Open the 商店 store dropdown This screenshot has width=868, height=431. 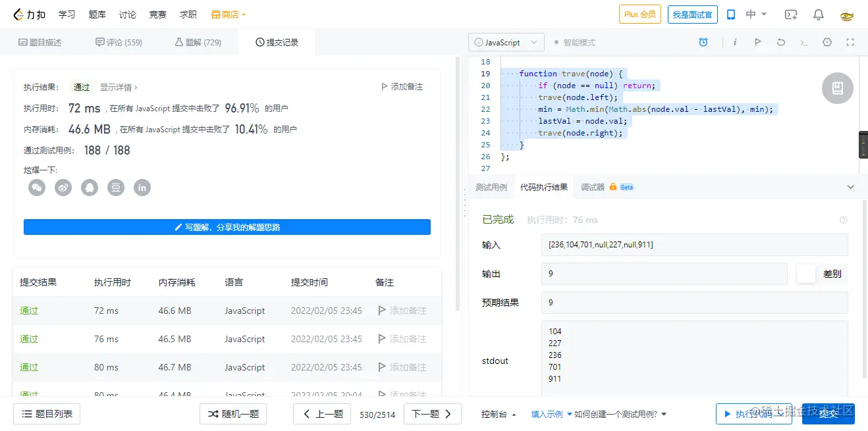click(x=229, y=14)
